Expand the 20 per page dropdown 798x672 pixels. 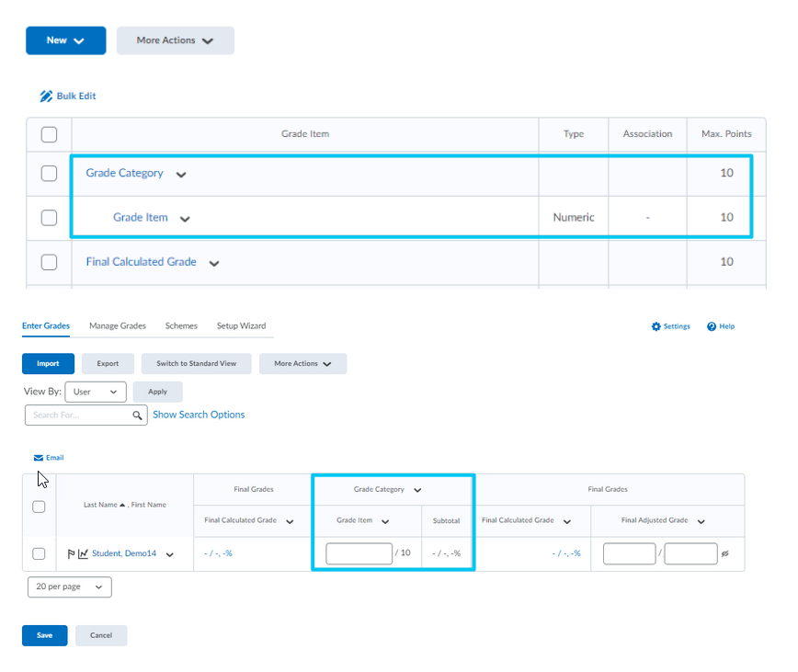[70, 587]
